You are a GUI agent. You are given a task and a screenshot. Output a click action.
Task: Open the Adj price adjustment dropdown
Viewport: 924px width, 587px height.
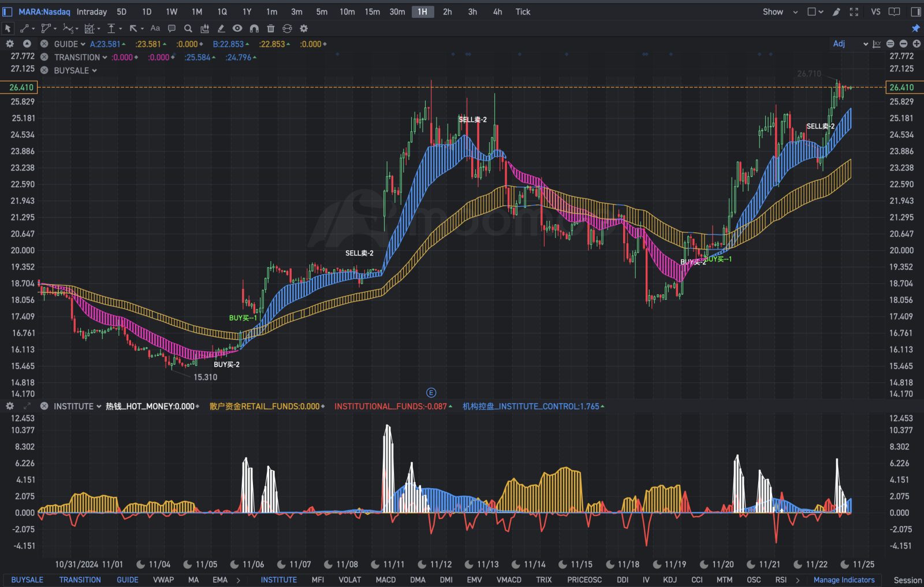[x=850, y=44]
